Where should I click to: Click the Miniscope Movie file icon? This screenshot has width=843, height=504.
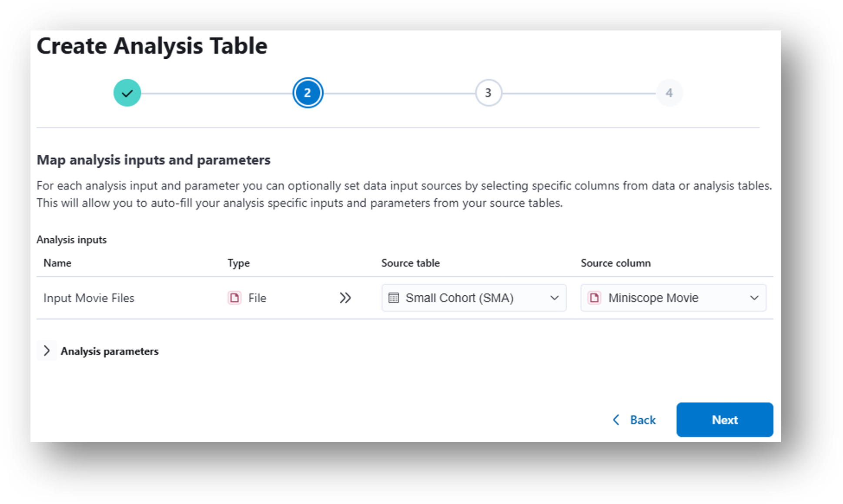click(x=594, y=298)
